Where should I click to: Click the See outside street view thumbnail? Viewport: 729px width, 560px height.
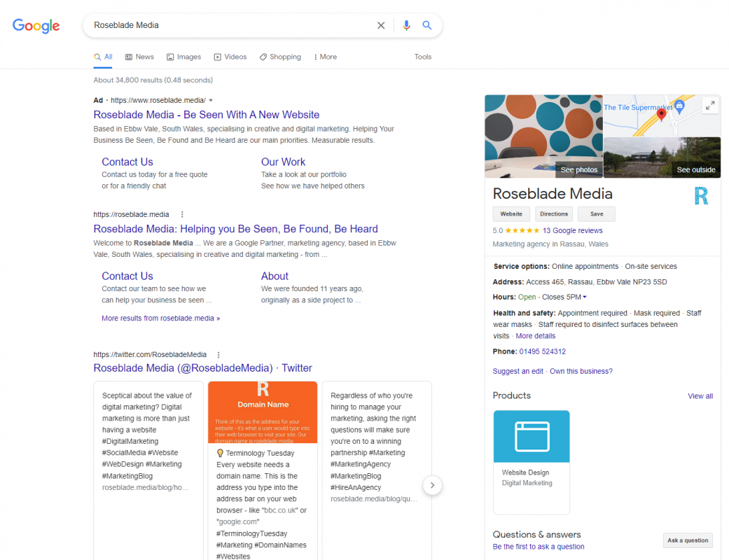click(662, 157)
